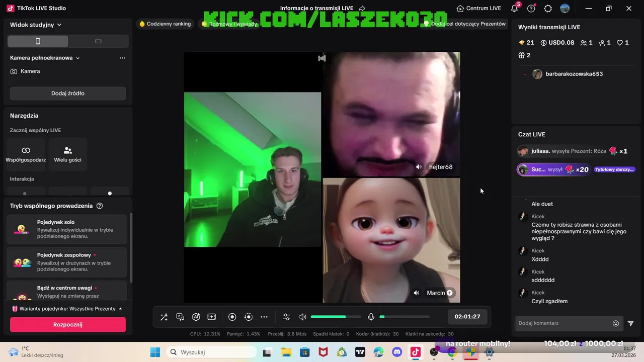Open Informacje o transmisji LIVE
Screen dimensions: 644x362
(x=316, y=8)
